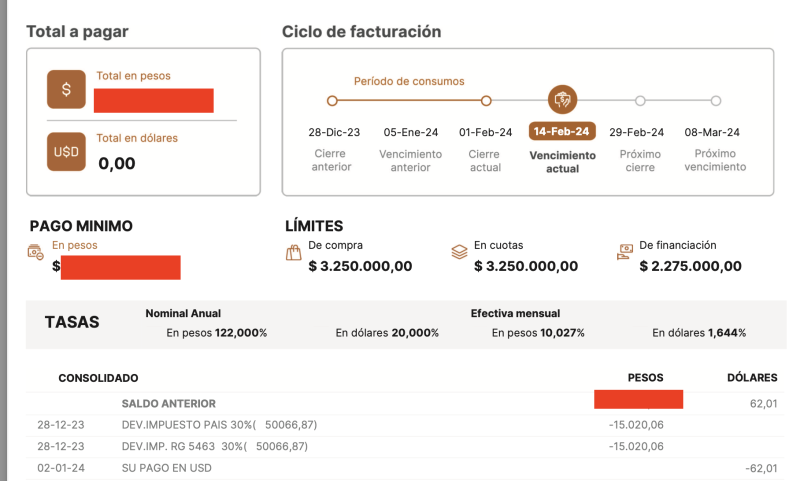Select the 29-Feb-24 next closing marker
The width and height of the screenshot is (800, 481).
tap(640, 101)
